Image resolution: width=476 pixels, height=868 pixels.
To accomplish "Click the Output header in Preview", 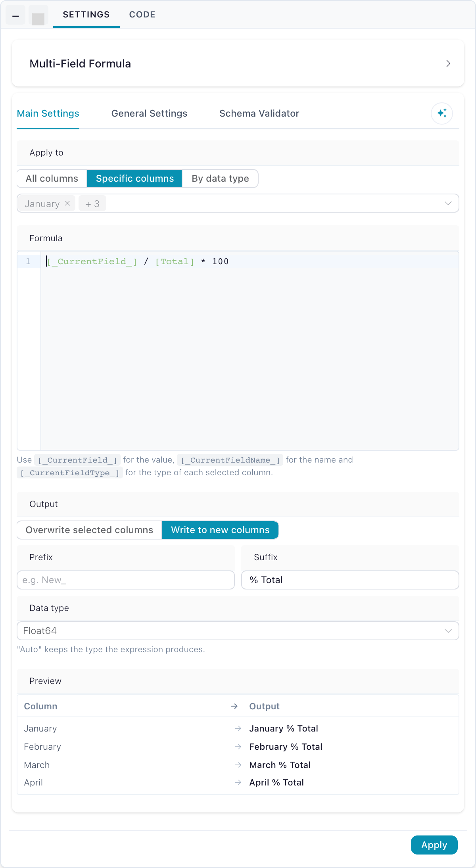I will tap(264, 706).
